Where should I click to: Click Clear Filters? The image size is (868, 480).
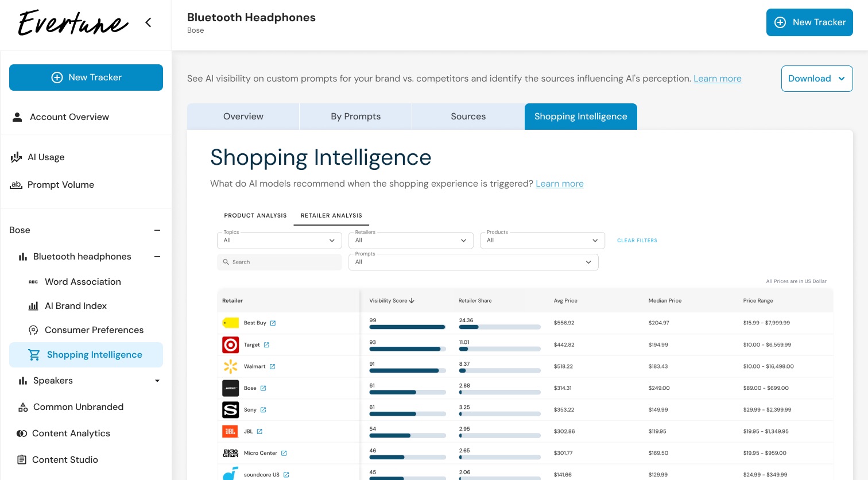637,241
